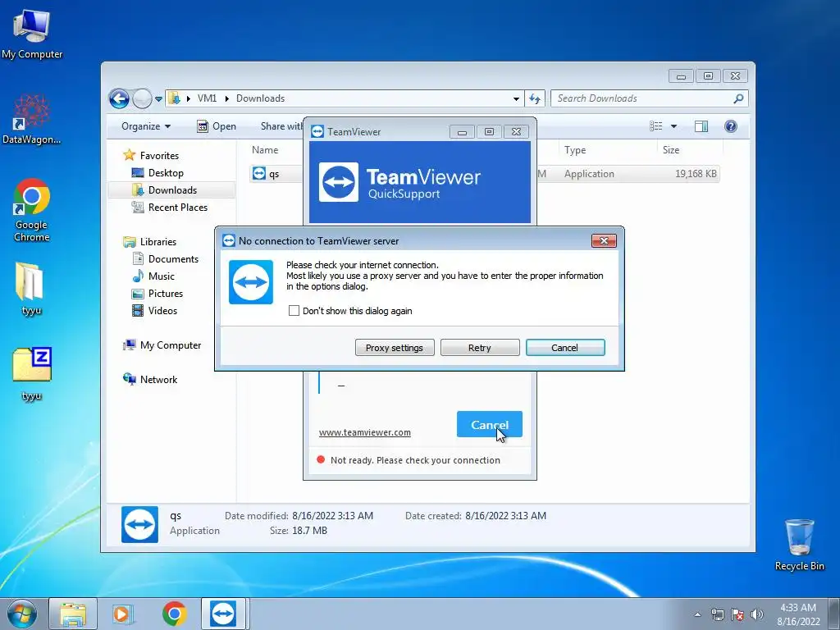Open the tyyu folder on desktop

click(31, 289)
